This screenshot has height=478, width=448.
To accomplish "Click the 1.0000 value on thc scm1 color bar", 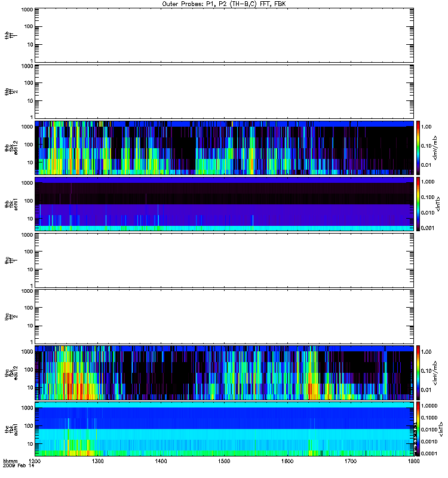I will tap(429, 406).
